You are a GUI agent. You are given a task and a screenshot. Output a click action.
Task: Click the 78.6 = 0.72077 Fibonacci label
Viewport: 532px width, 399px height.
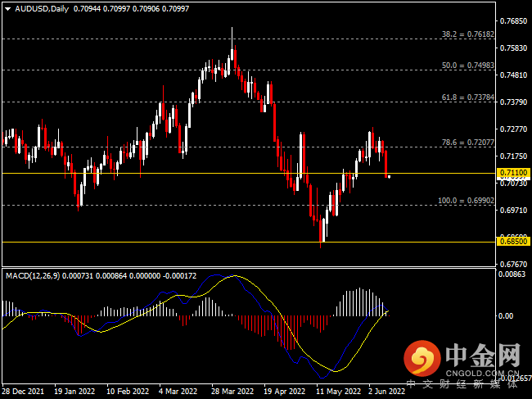[468, 143]
